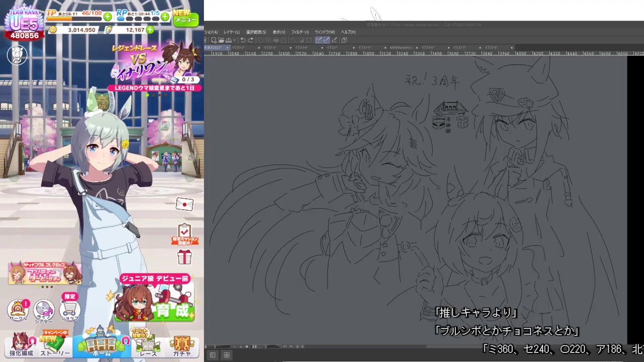Open the ライブシアター (Live Theater) icon
This screenshot has width=644, height=362.
(x=44, y=310)
